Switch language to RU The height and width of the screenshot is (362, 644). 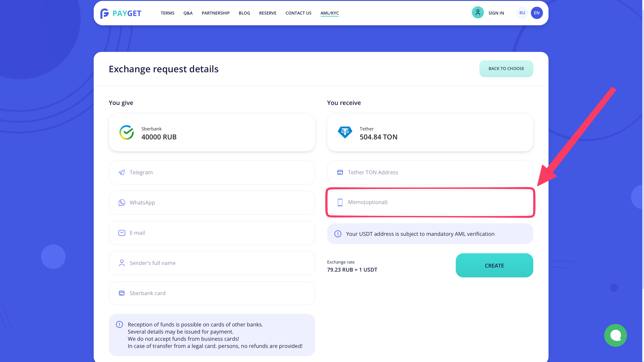pos(522,13)
